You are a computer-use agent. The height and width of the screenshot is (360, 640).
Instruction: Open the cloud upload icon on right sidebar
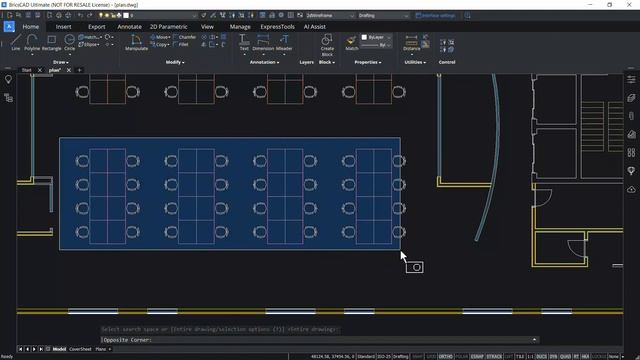point(631,189)
